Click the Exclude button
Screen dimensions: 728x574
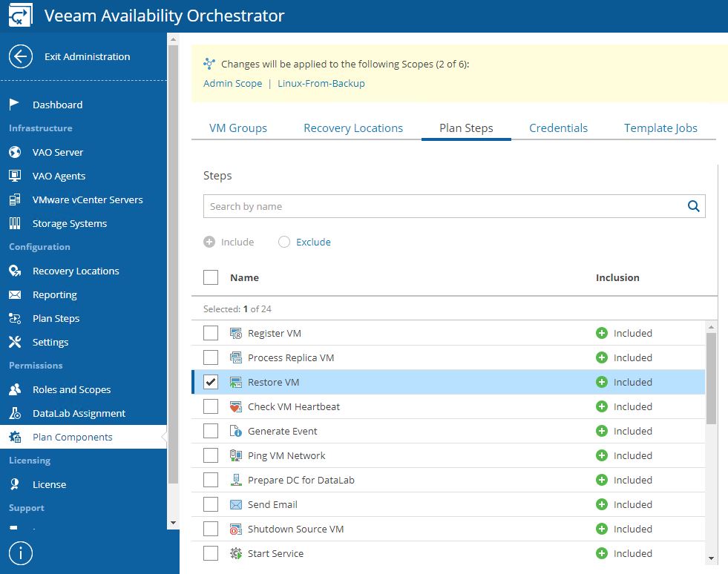[304, 242]
